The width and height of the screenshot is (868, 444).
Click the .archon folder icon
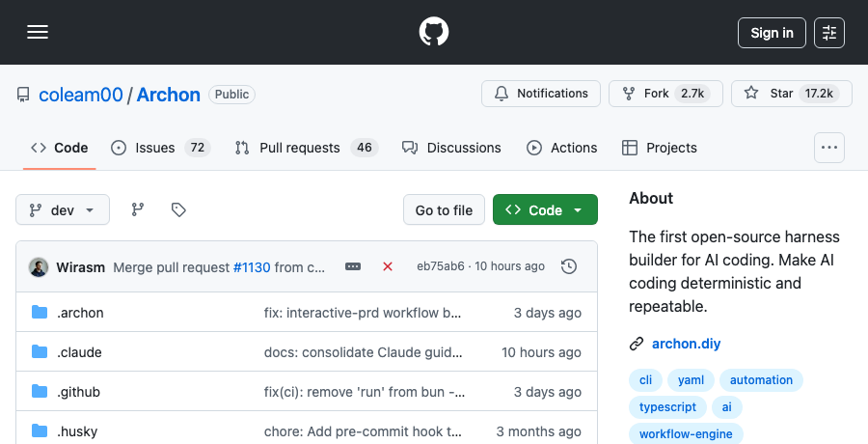(x=40, y=312)
